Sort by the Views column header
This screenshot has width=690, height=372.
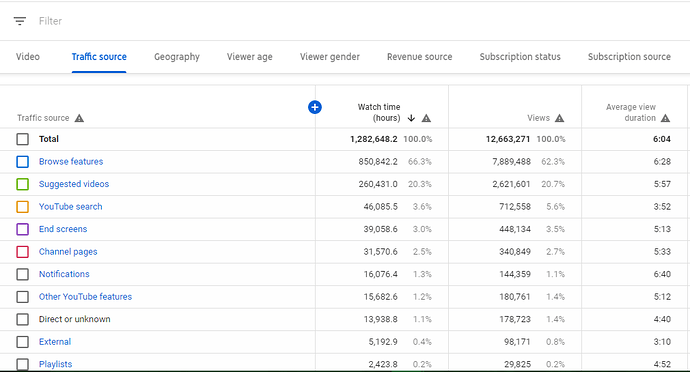pyautogui.click(x=539, y=118)
